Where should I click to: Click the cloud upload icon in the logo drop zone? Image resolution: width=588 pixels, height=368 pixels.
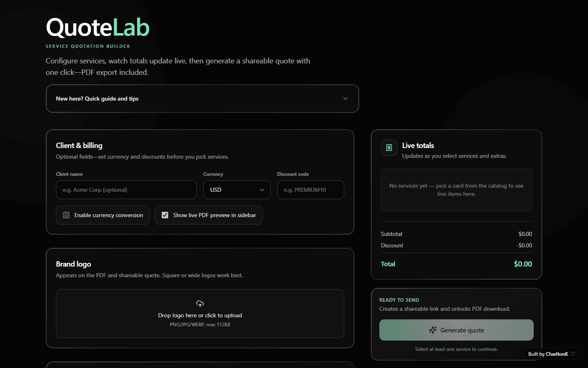tap(200, 304)
